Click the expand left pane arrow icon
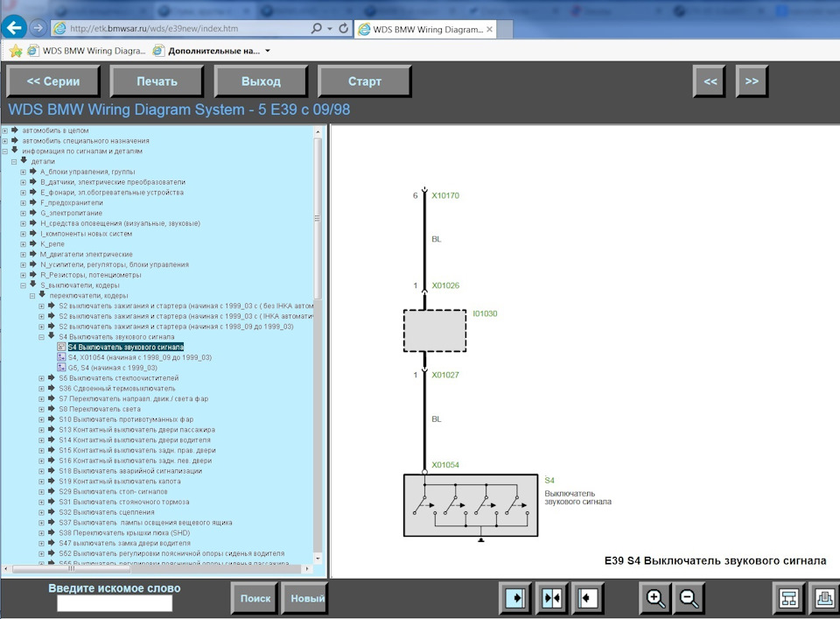 [x=588, y=598]
